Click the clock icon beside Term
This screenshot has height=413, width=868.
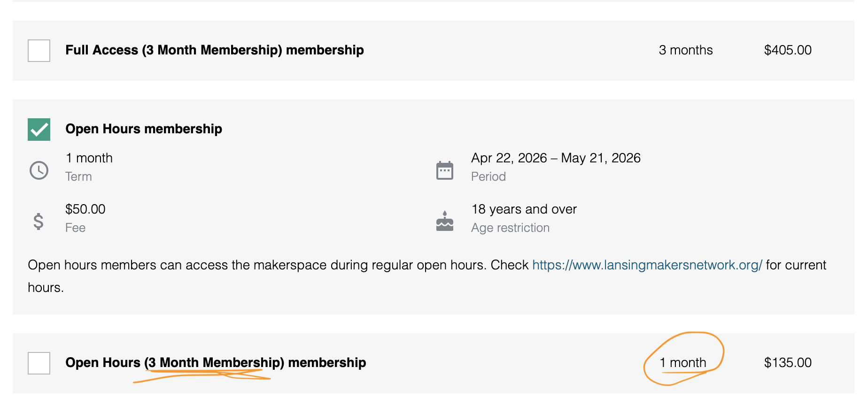click(x=39, y=170)
